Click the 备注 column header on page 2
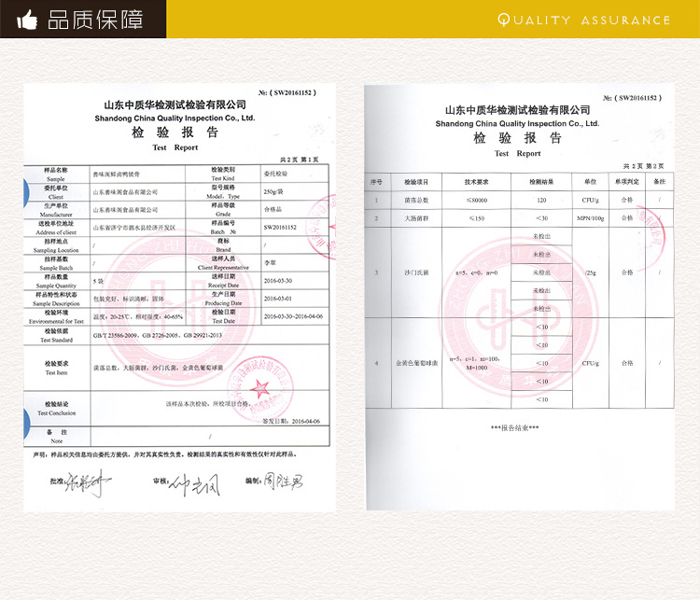 click(659, 182)
